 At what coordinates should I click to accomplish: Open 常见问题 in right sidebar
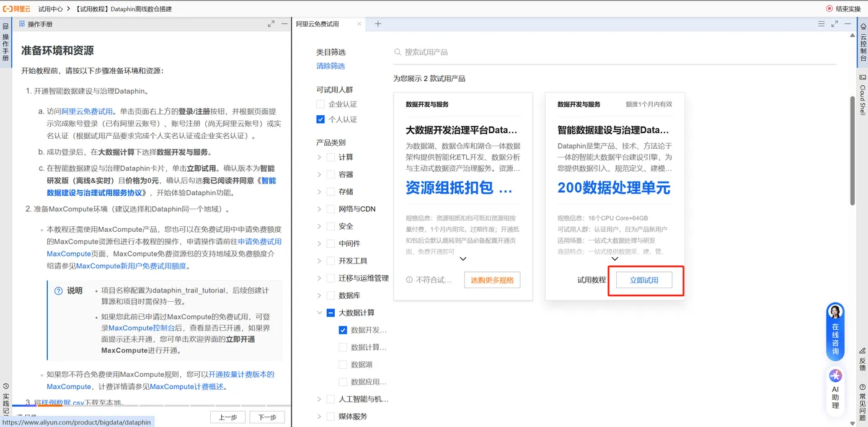point(862,402)
